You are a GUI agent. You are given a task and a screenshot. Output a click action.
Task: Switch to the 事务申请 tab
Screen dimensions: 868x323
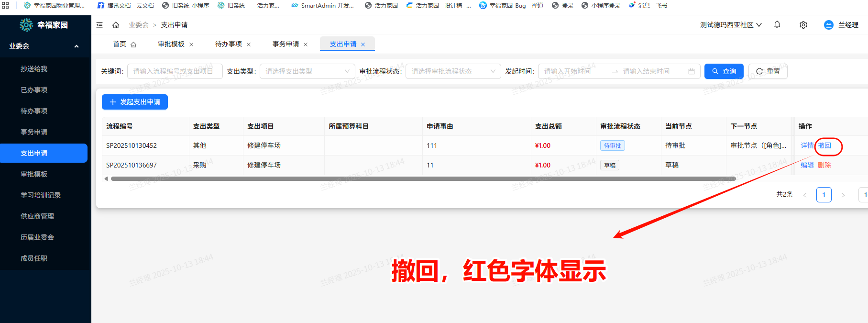pos(286,44)
